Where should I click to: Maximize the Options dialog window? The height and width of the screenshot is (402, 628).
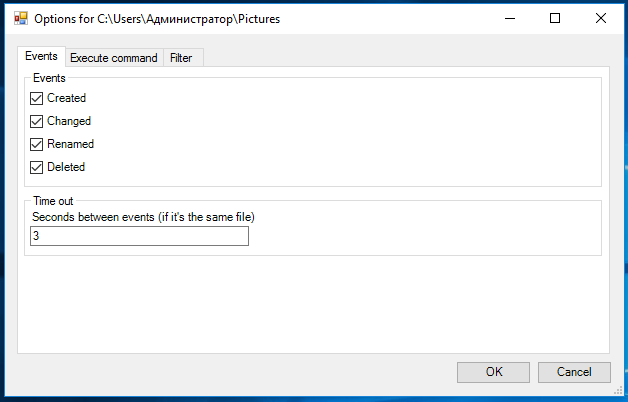click(x=555, y=18)
